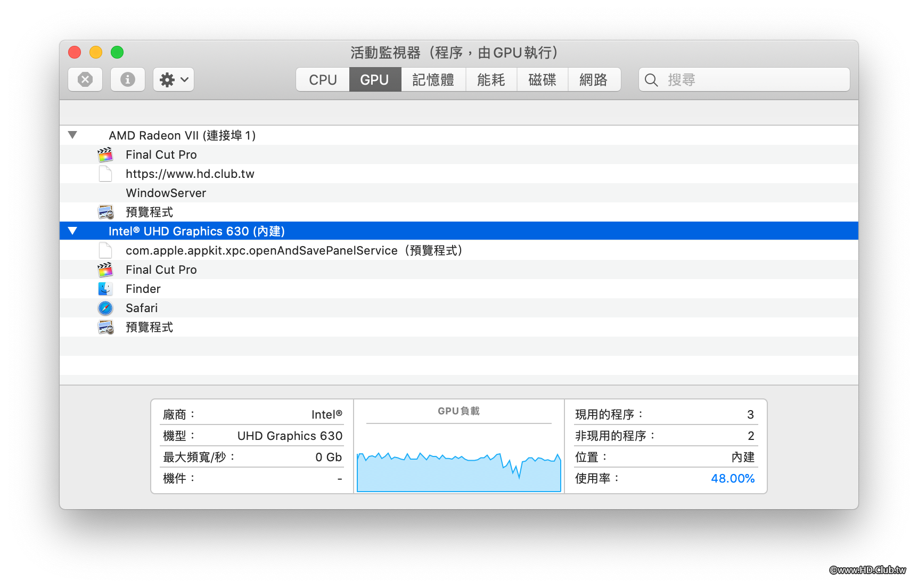Open the gear actions dropdown menu
The width and height of the screenshot is (918, 588).
[x=174, y=79]
